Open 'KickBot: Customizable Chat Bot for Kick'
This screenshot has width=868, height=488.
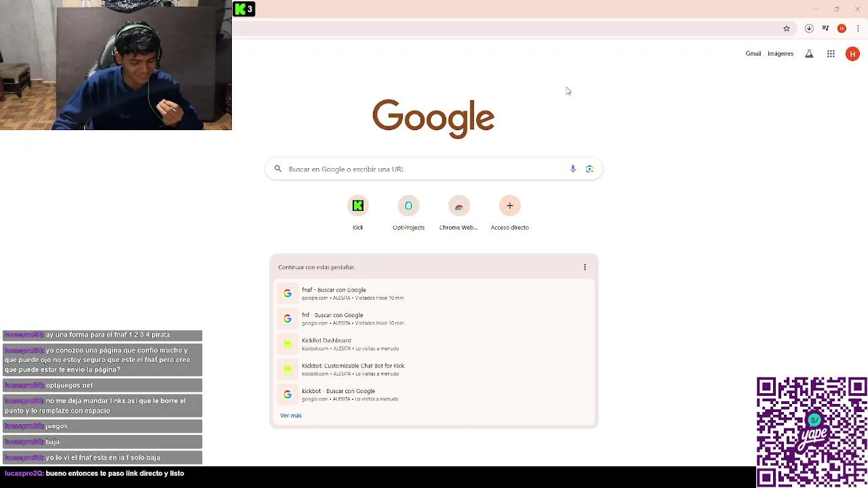click(433, 369)
